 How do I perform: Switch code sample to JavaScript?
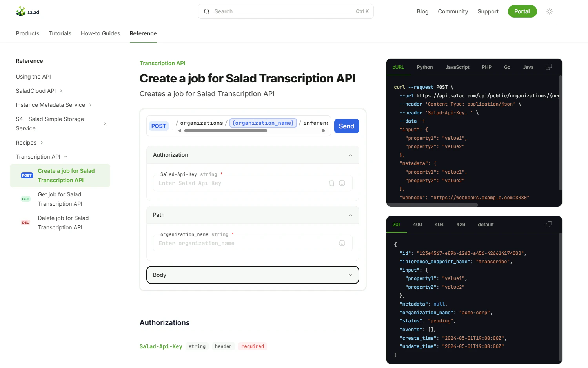(457, 67)
